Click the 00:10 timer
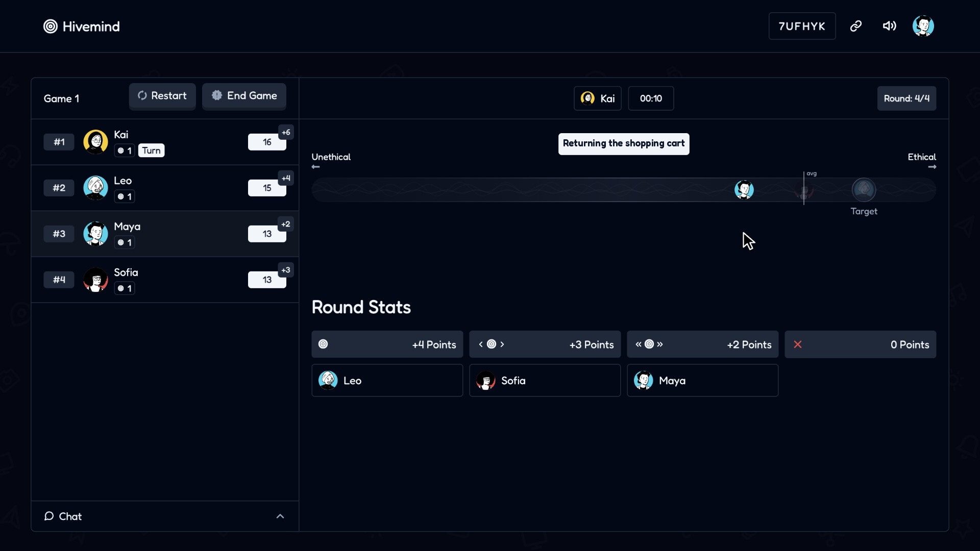Viewport: 980px width, 551px height. tap(651, 98)
